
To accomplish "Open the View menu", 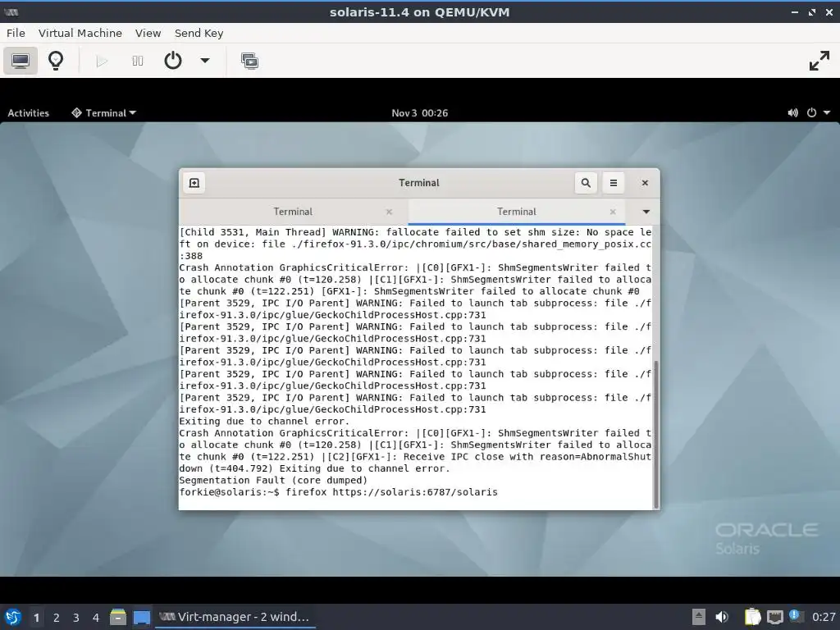I will click(148, 33).
